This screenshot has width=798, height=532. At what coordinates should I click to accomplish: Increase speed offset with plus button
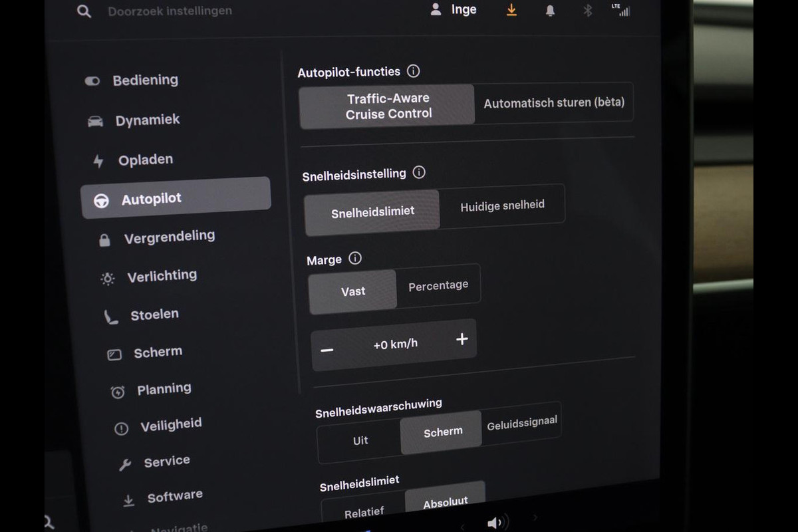tap(462, 339)
